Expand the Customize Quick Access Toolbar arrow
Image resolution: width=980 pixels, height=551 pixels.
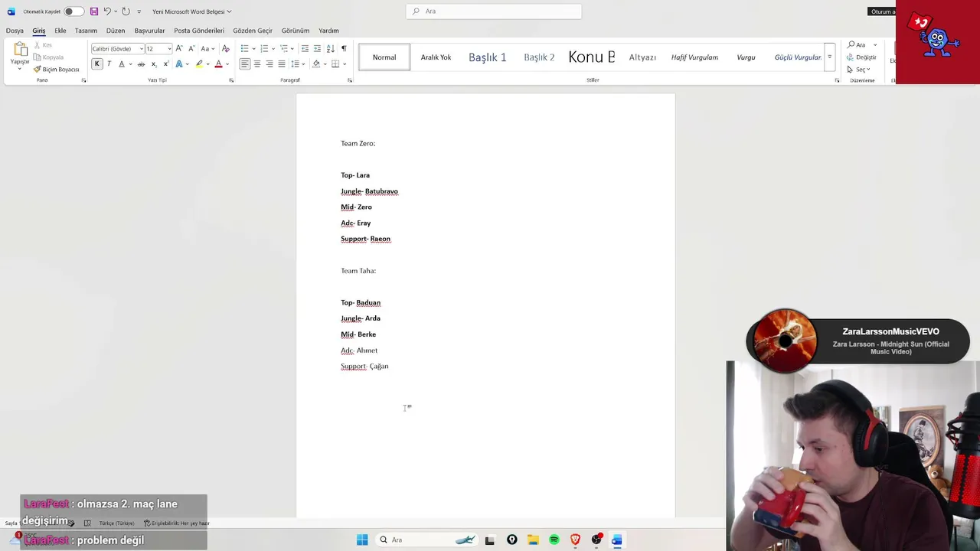pos(139,11)
